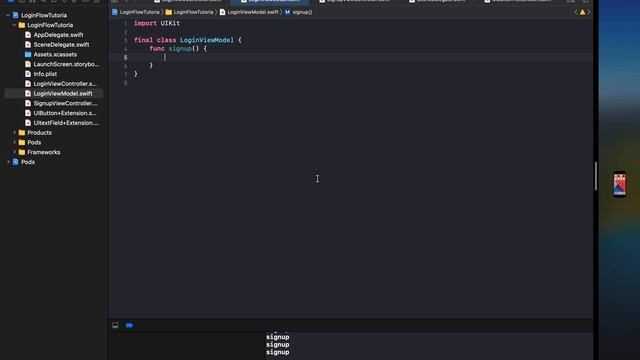Open AppDelegate.swift in the navigator
Screen dimensions: 640x360
(x=58, y=35)
